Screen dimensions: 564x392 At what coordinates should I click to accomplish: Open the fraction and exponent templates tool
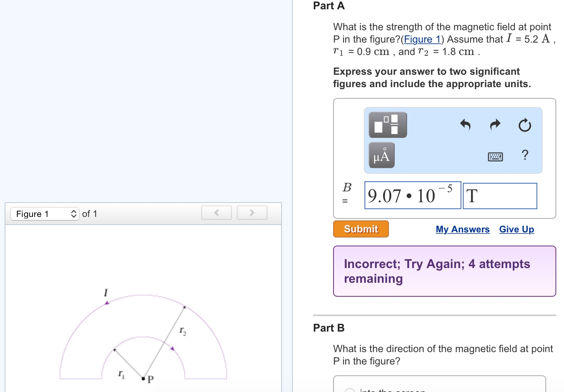pyautogui.click(x=388, y=125)
